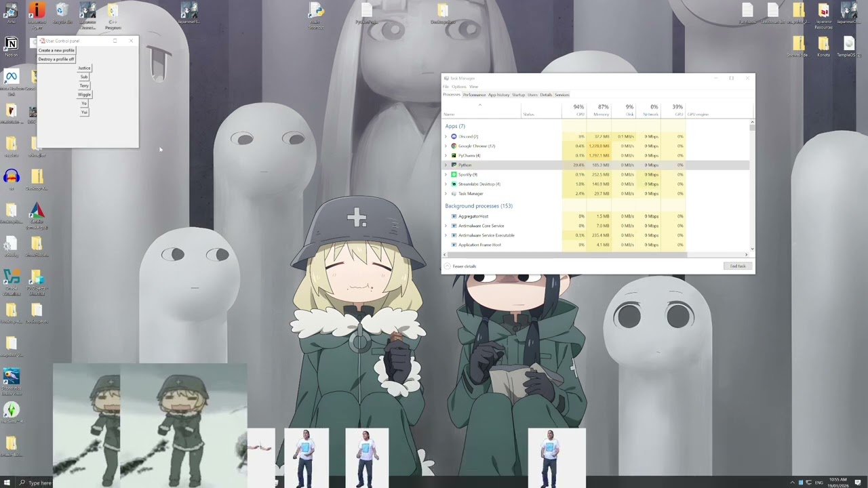
Task: Click the Terry profile button
Action: [x=84, y=85]
